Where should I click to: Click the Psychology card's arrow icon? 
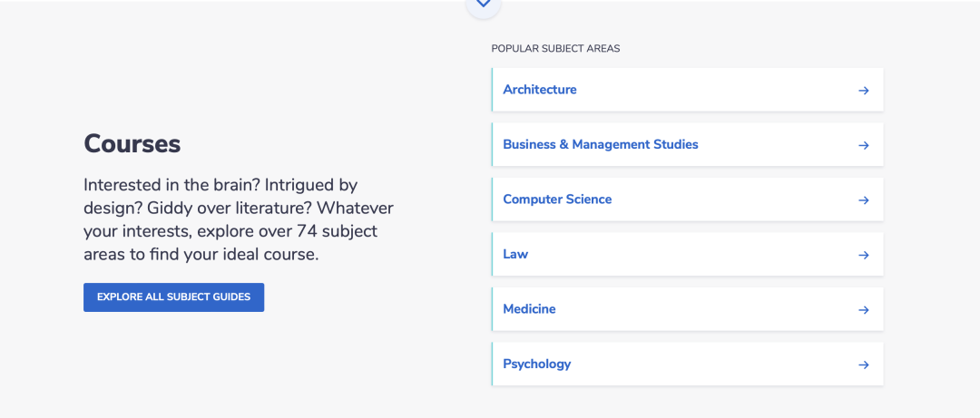pos(863,365)
